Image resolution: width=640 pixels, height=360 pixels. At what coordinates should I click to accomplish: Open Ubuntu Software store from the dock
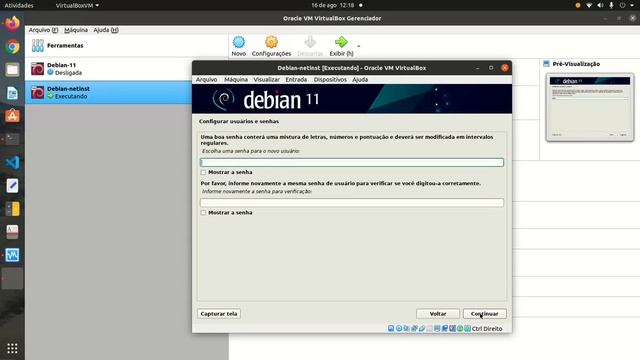tap(12, 116)
